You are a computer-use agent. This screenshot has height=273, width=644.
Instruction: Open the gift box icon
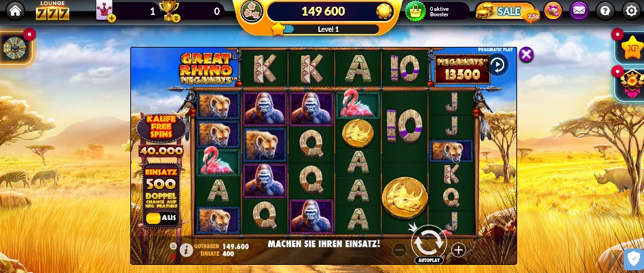pos(553,11)
